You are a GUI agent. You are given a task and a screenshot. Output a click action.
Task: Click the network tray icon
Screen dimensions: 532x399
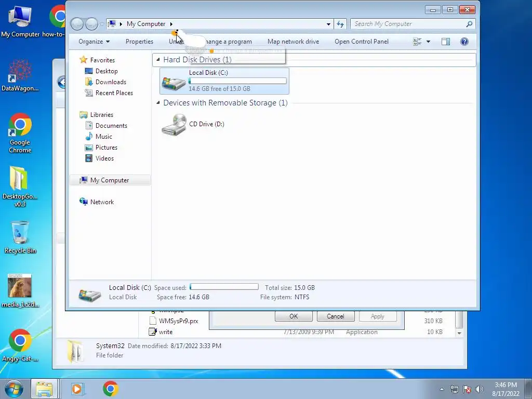454,389
